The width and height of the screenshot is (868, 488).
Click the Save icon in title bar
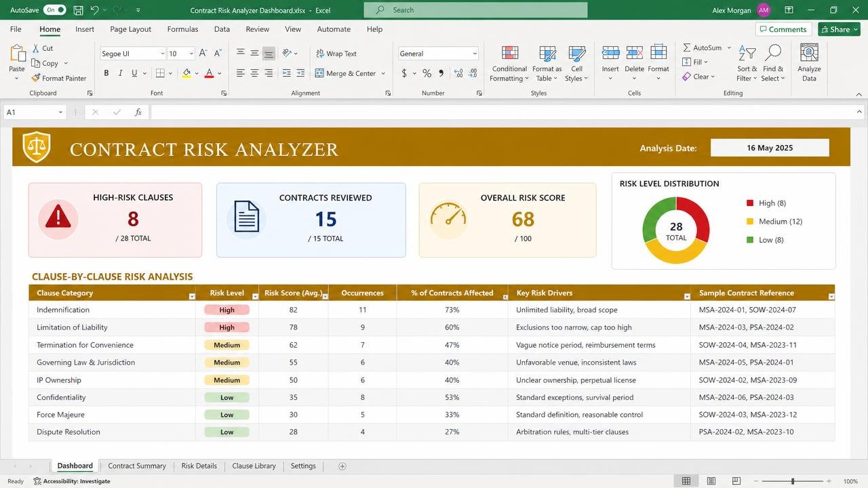click(78, 10)
